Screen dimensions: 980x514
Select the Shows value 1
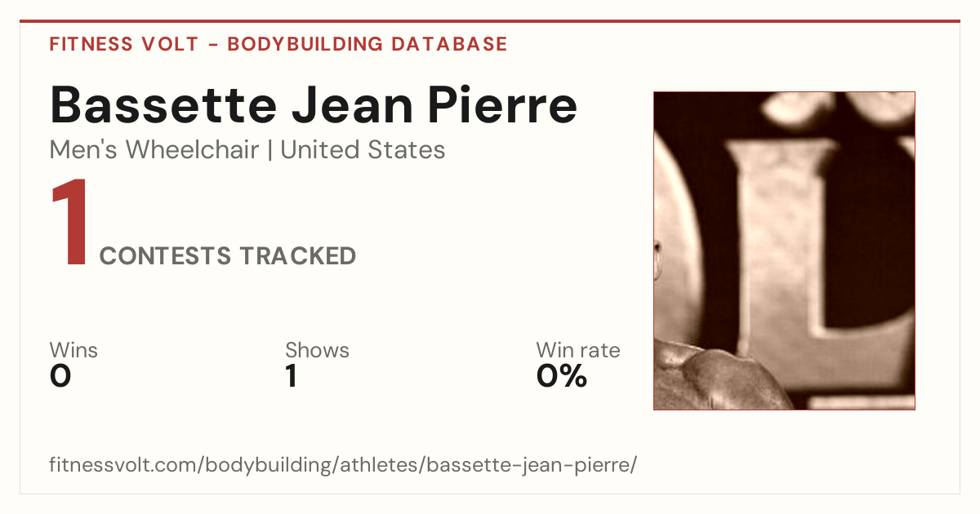(x=291, y=376)
